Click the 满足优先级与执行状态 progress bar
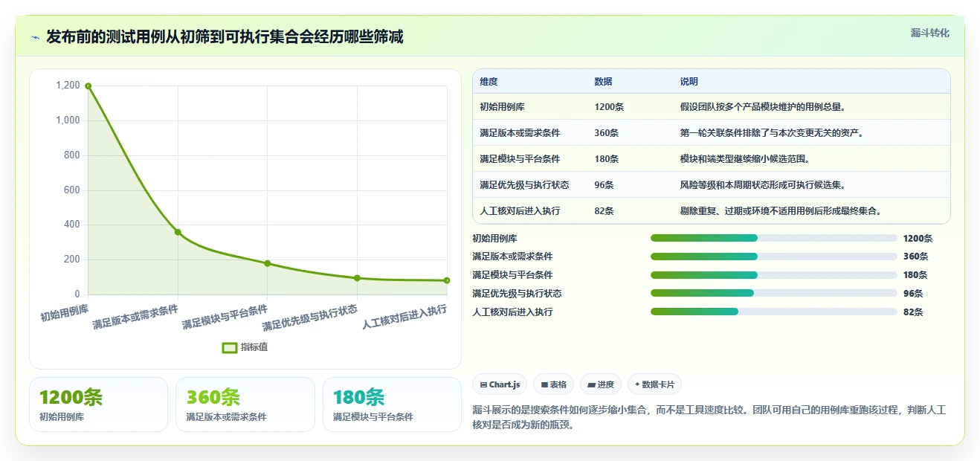Viewport: 980px width, 461px height. (x=773, y=294)
